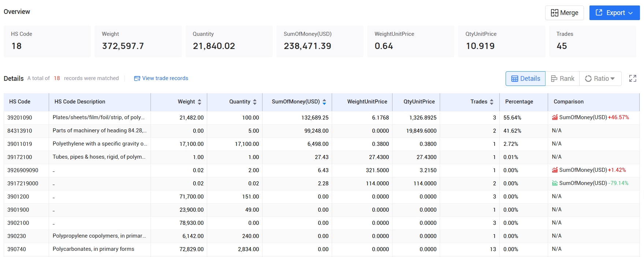Click the 1,326.8925 QtyUnitPrice value
644x257 pixels.
(423, 118)
